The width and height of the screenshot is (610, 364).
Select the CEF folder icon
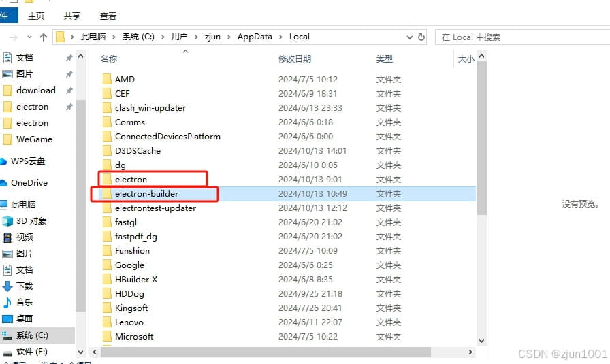[107, 93]
